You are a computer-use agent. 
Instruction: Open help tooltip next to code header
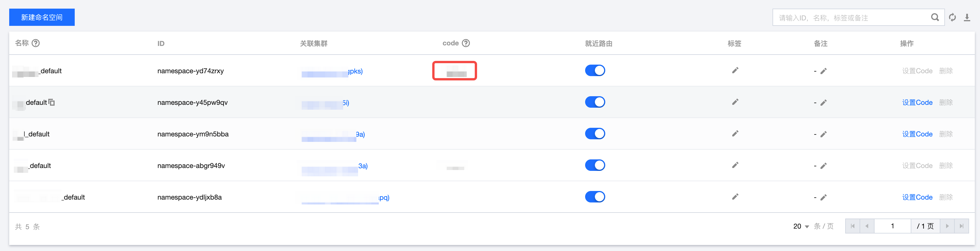466,43
